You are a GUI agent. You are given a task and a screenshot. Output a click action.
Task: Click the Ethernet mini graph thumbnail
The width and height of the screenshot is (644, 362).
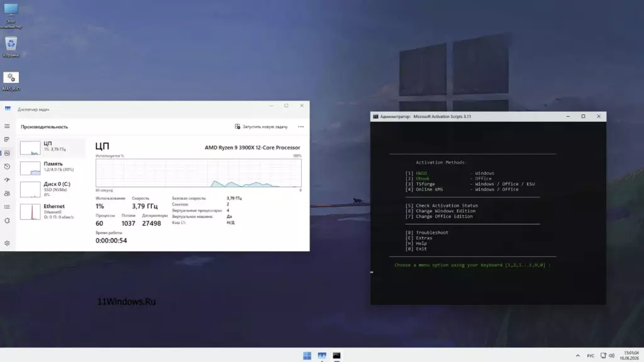[x=30, y=212]
